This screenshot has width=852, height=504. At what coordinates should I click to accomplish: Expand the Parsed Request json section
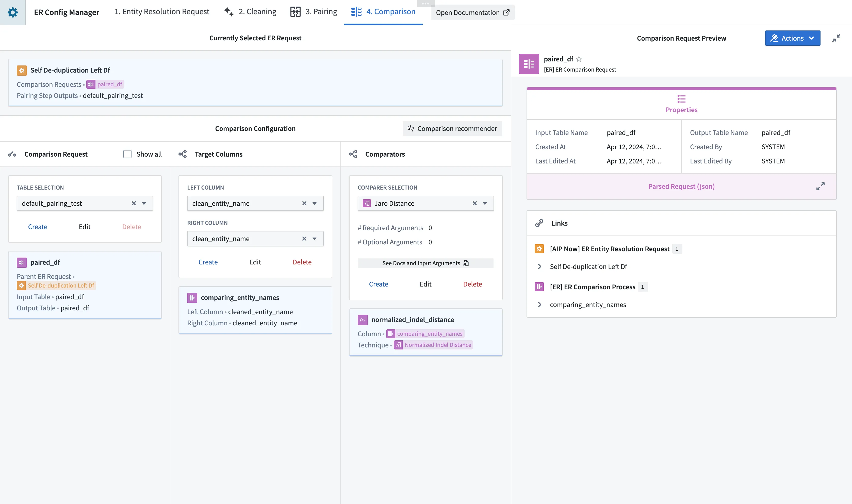click(x=820, y=187)
